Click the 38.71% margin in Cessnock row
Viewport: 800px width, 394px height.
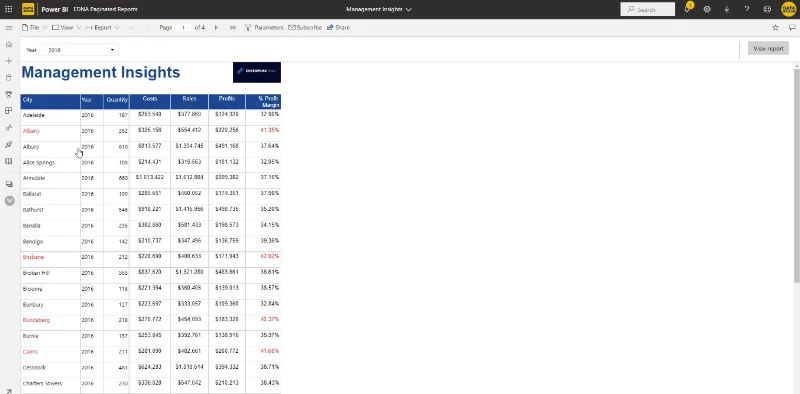tap(270, 366)
